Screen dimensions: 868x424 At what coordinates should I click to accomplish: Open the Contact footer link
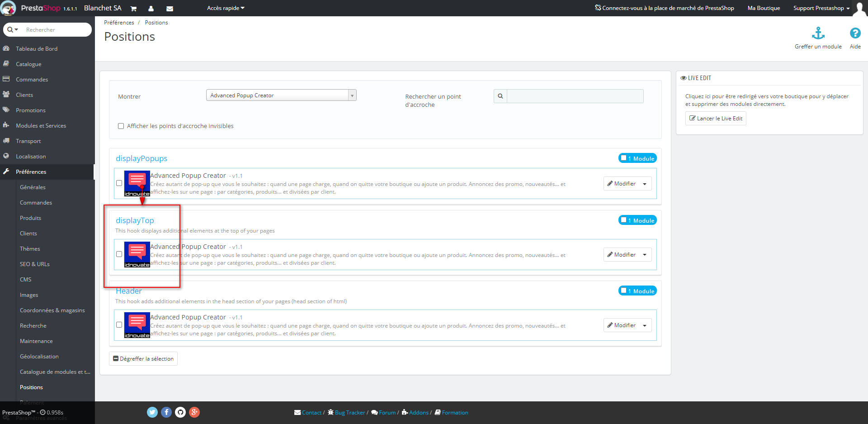click(x=308, y=413)
